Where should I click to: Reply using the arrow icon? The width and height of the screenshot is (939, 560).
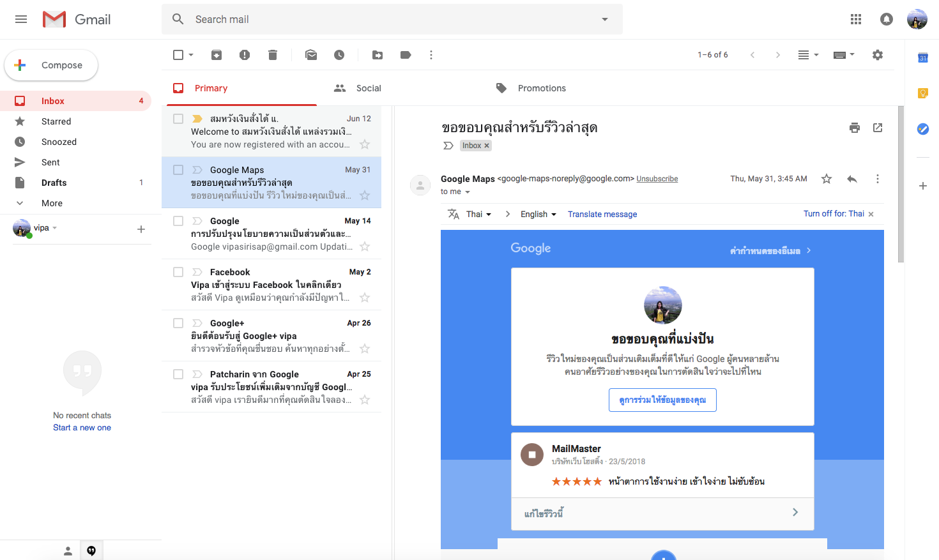[x=851, y=179]
